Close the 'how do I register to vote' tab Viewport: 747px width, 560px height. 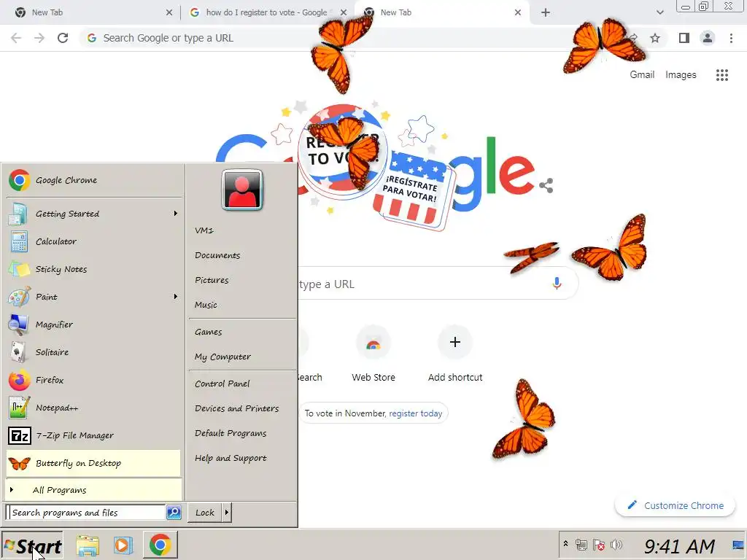tap(344, 12)
